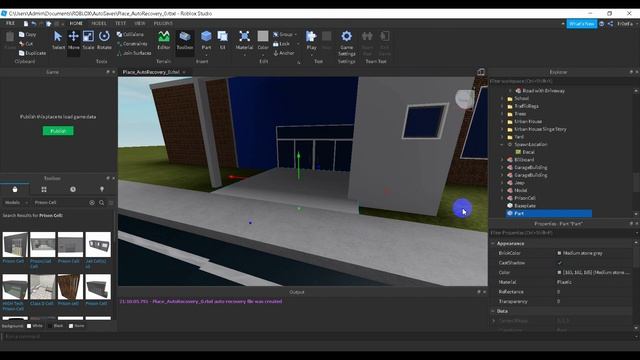Click the Group button in Edit
Image resolution: width=640 pixels, height=360 pixels.
point(284,34)
